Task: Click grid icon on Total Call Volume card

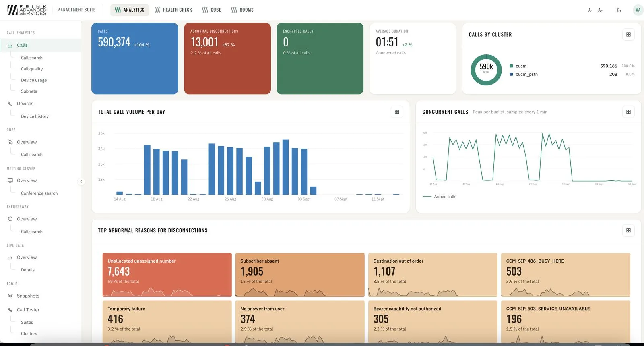Action: point(397,112)
